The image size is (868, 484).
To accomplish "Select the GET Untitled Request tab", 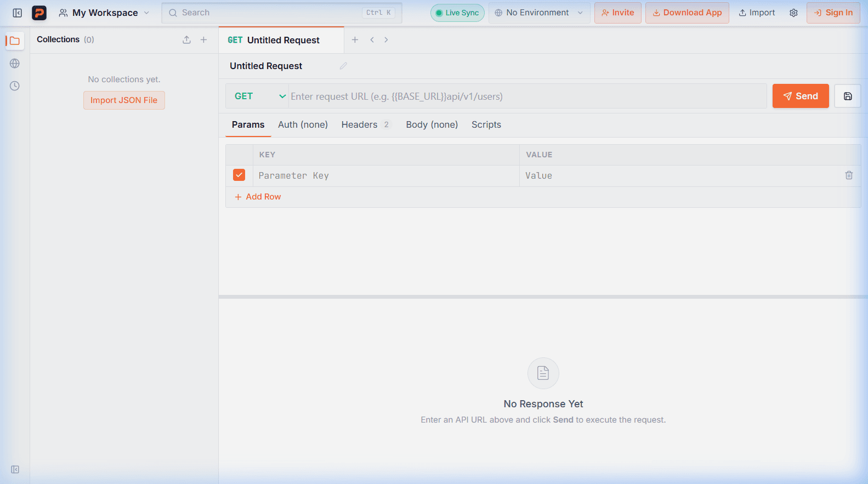I will 281,40.
